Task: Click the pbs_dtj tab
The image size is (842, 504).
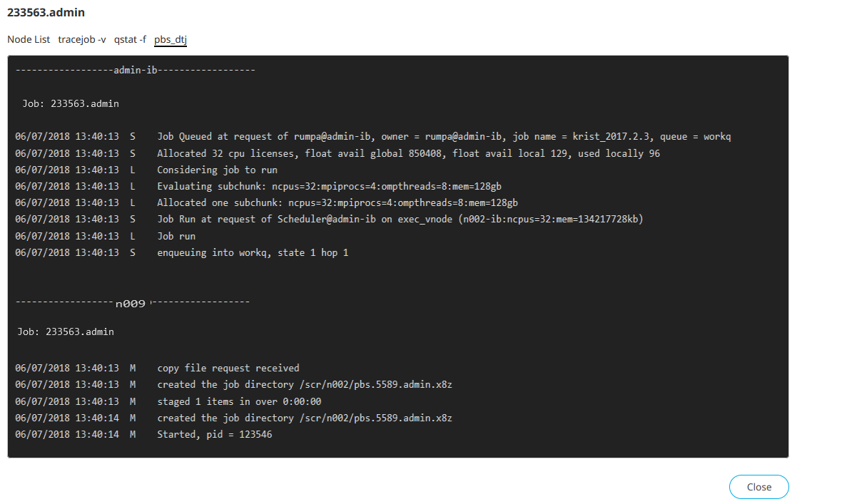Action: (171, 39)
